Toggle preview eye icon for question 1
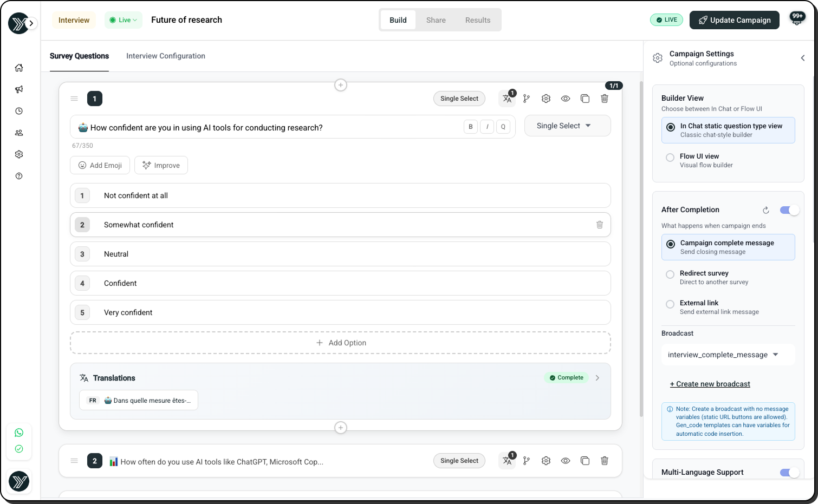The height and width of the screenshot is (504, 818). click(565, 99)
